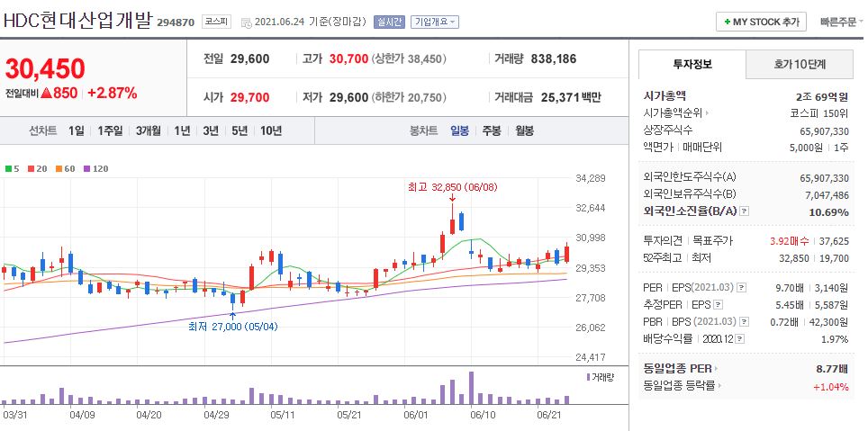Click the MY STOCK 추가 button
Screen dimensions: 868x431
point(761,22)
